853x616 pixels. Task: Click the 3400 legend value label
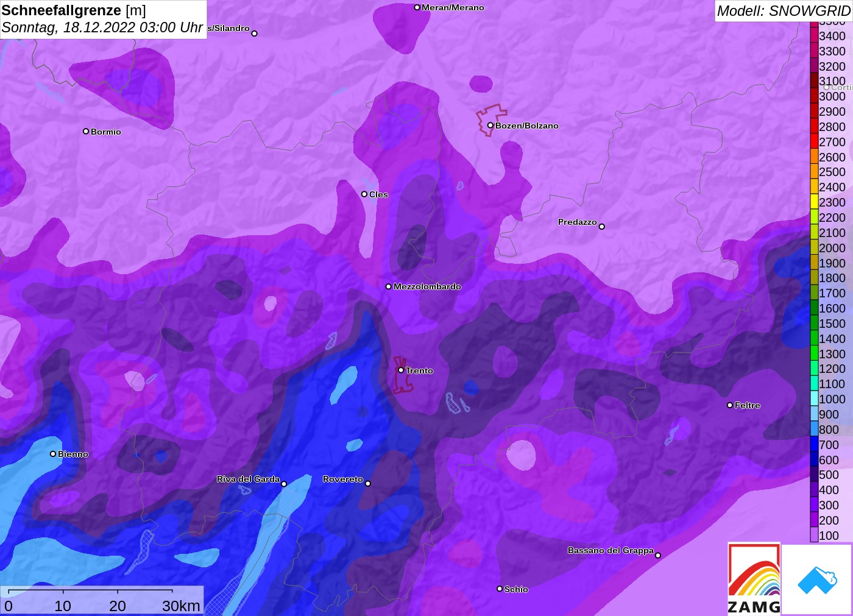pos(832,36)
